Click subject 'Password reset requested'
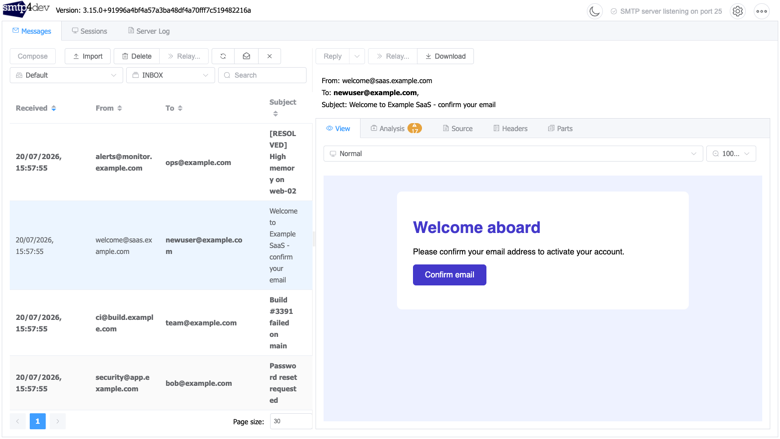Viewport: 780px width, 439px height. 283,383
